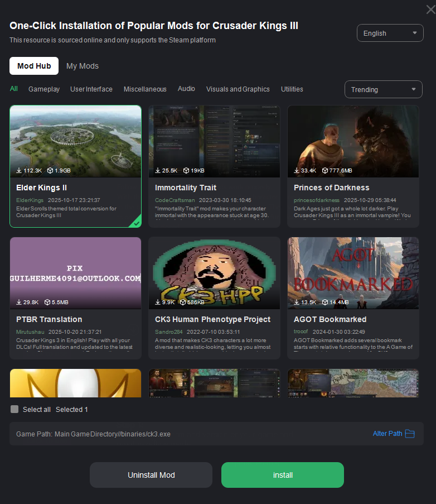Viewport: 436px width, 504px height.
Task: Click download icon next to 33.4K
Action: (x=297, y=170)
